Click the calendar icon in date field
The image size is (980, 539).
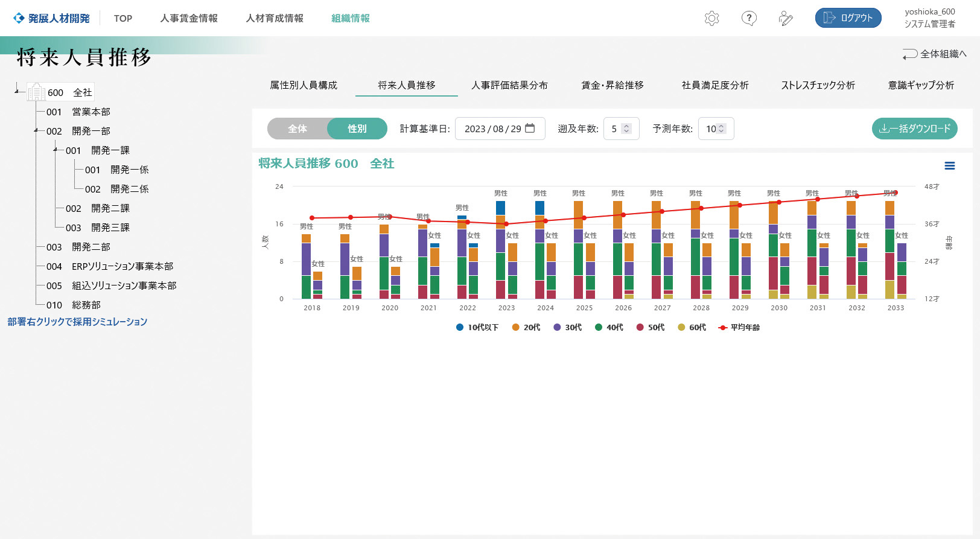pyautogui.click(x=530, y=129)
